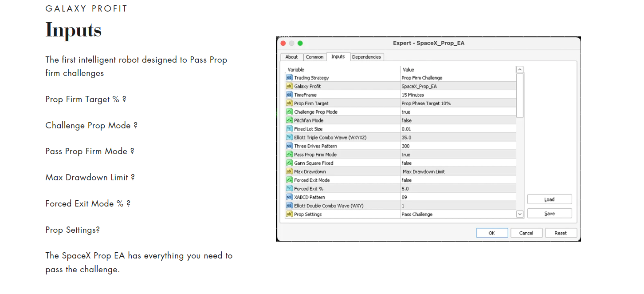Click the Reset button
This screenshot has height=294, width=644.
tap(561, 233)
